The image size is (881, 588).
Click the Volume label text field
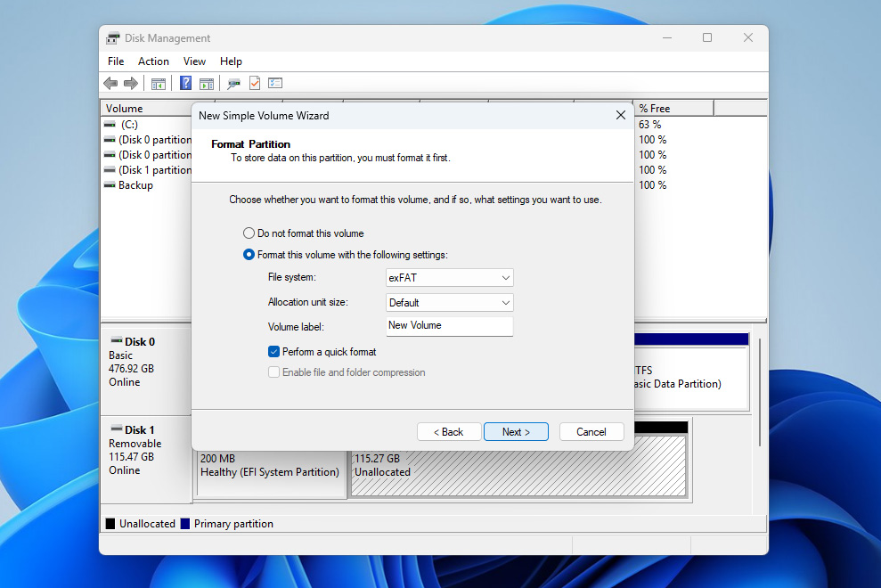pyautogui.click(x=449, y=326)
